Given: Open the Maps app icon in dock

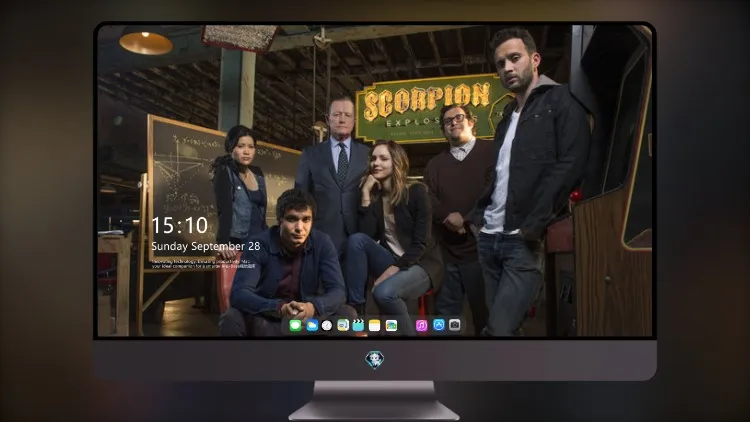Looking at the screenshot, I should 343,325.
